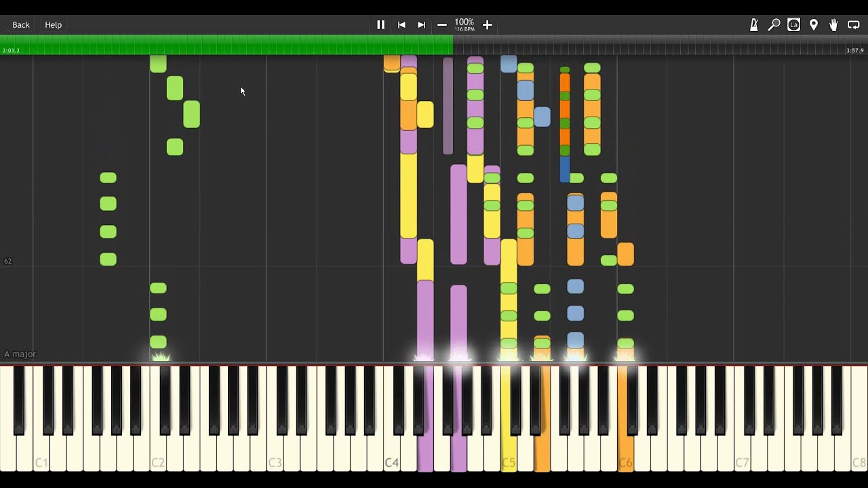Toggle the loop icon
This screenshot has width=868, height=488.
854,24
